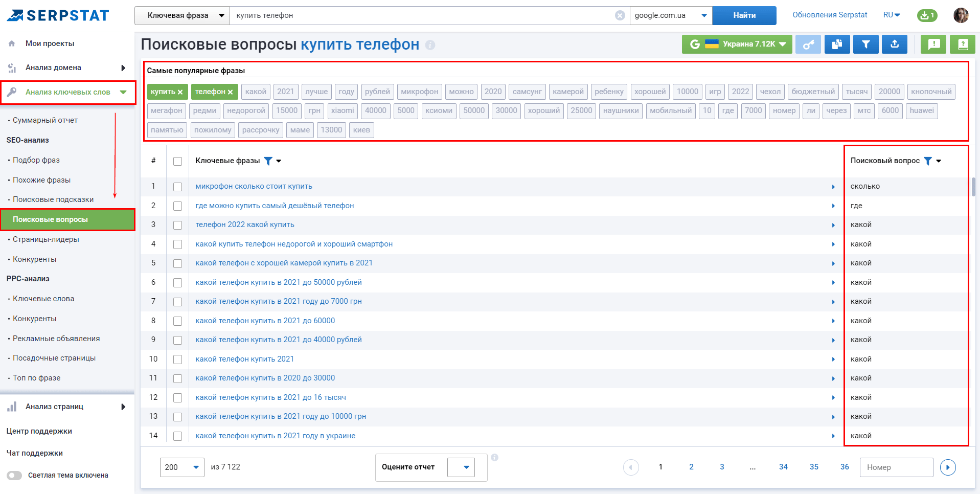
Task: Select the checkbox for row 8
Action: [177, 321]
